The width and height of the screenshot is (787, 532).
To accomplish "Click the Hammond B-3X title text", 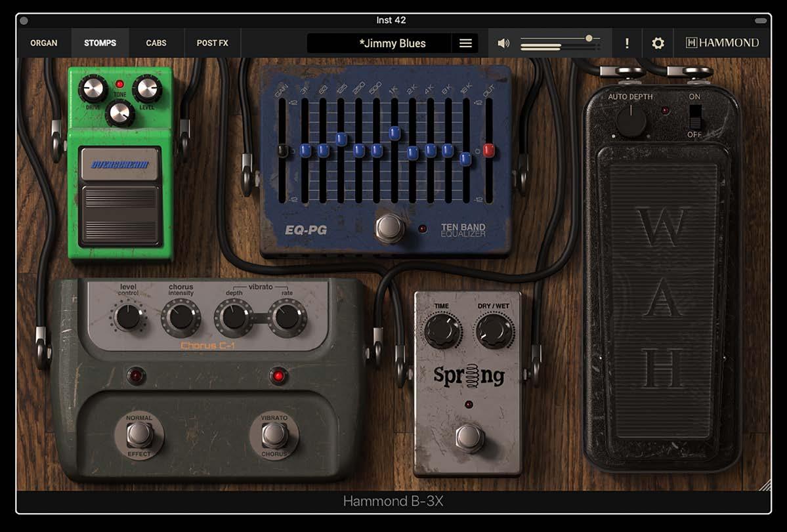I will pyautogui.click(x=393, y=501).
